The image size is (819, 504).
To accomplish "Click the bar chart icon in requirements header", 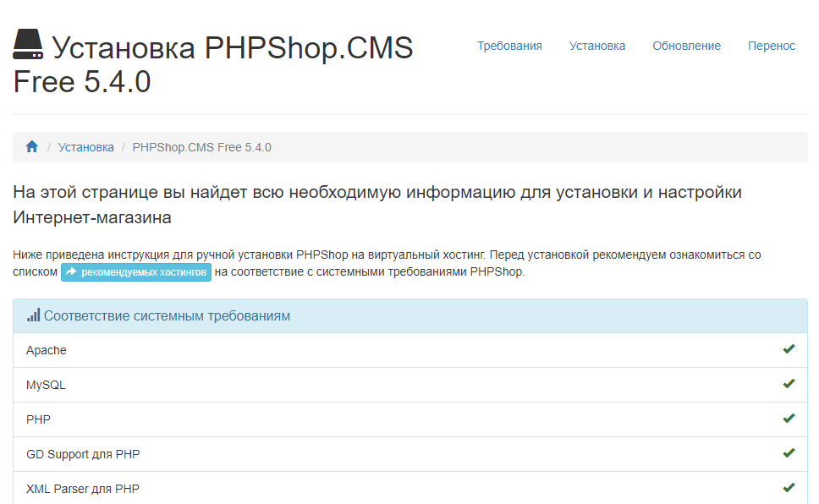I will coord(34,315).
